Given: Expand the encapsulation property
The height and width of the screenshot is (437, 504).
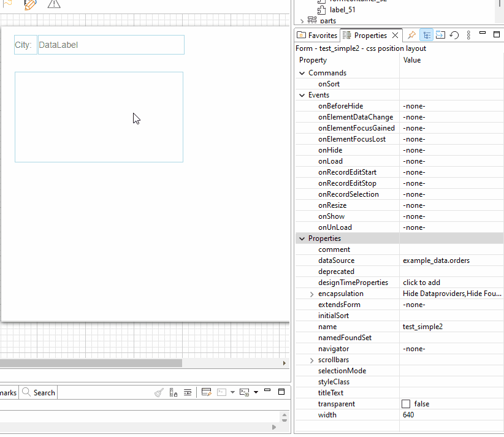Looking at the screenshot, I should pos(313,294).
